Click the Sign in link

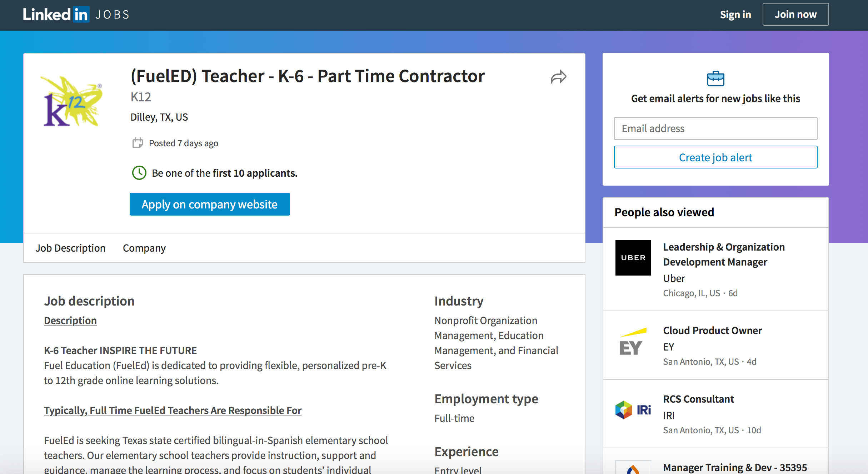[735, 15]
